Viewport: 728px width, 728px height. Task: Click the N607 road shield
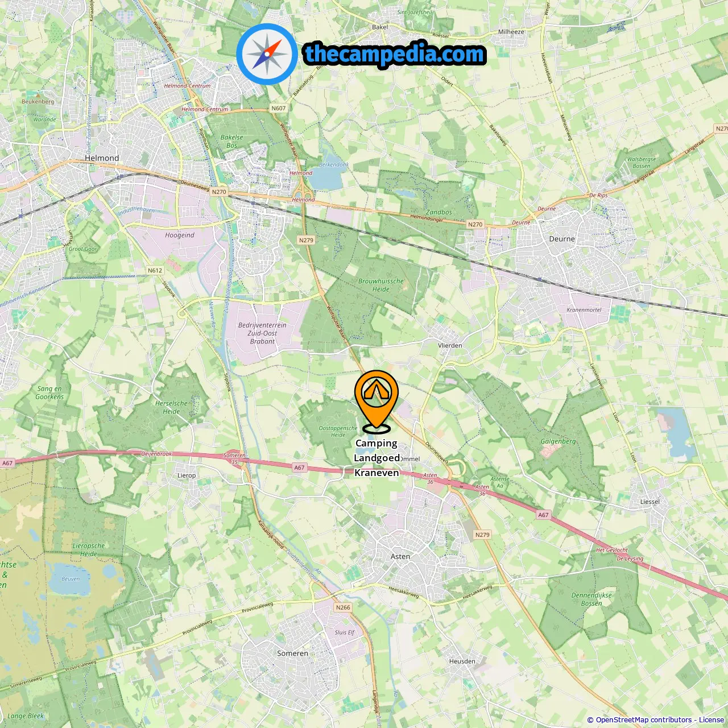click(x=279, y=108)
